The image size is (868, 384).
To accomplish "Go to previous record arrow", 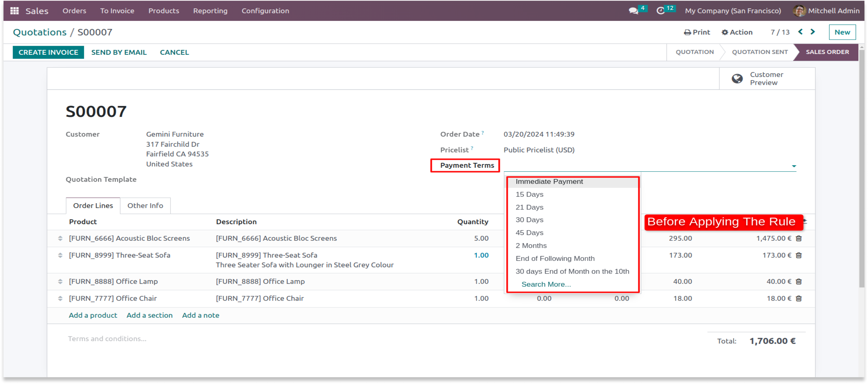I will point(800,32).
